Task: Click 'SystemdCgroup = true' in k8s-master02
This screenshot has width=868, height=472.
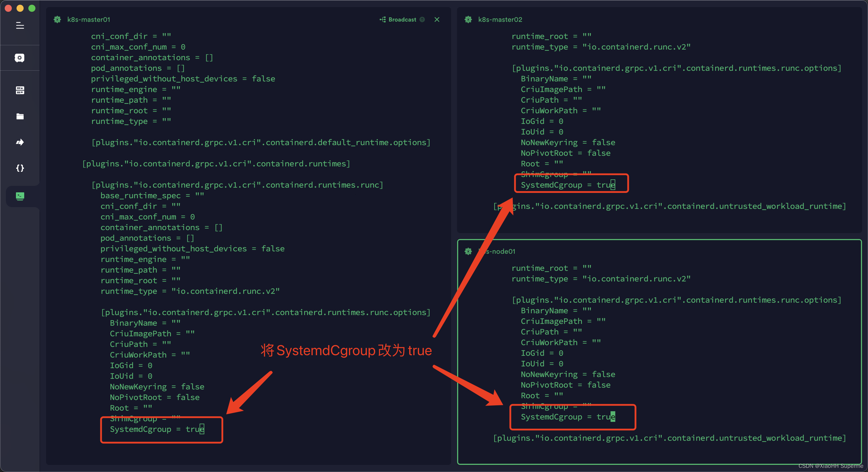Action: (x=568, y=185)
